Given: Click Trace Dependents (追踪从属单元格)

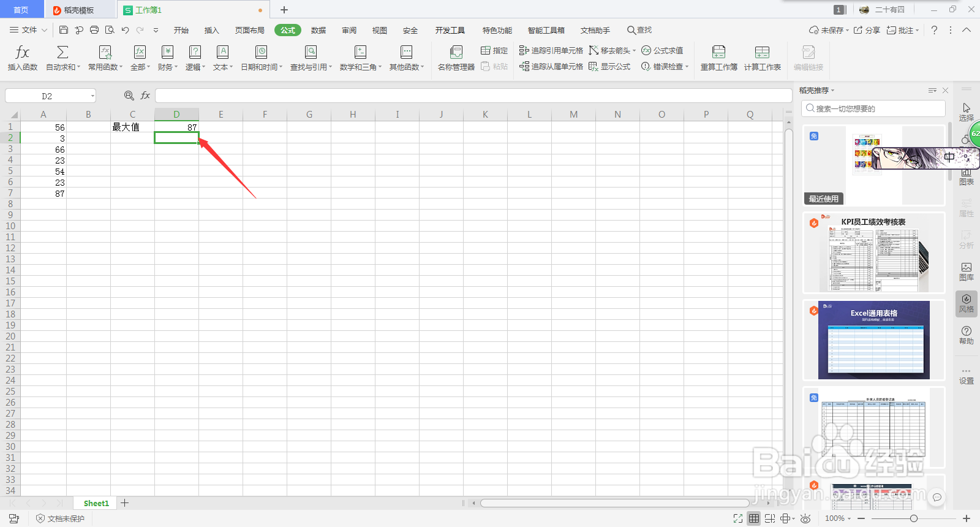Looking at the screenshot, I should click(551, 66).
